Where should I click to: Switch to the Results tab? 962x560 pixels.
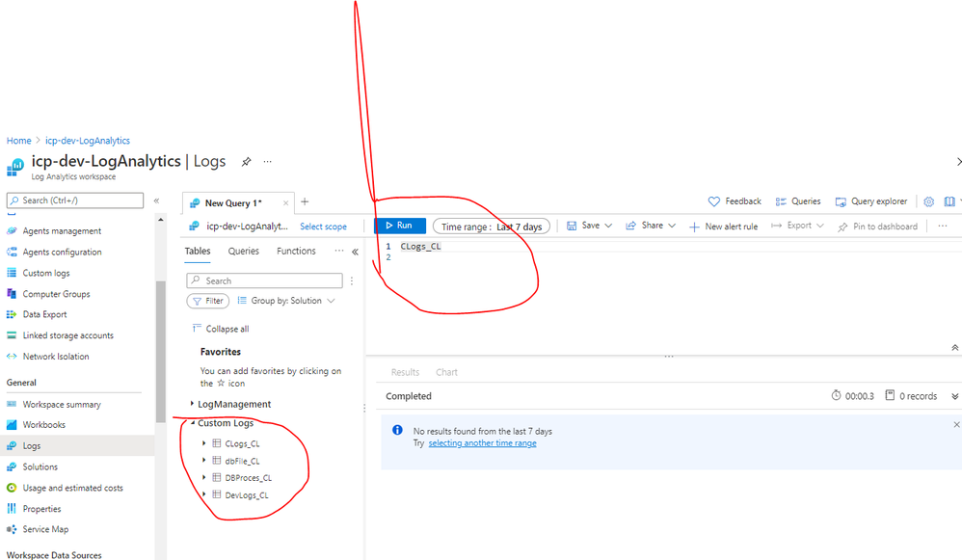[x=405, y=372]
